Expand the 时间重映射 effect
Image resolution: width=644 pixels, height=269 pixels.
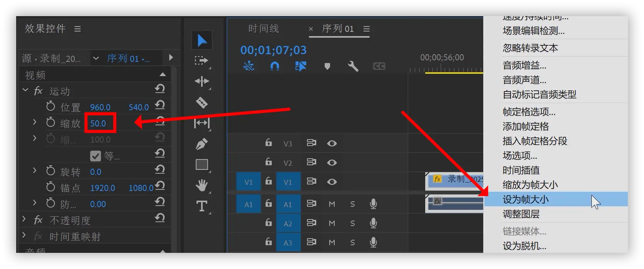[24, 235]
